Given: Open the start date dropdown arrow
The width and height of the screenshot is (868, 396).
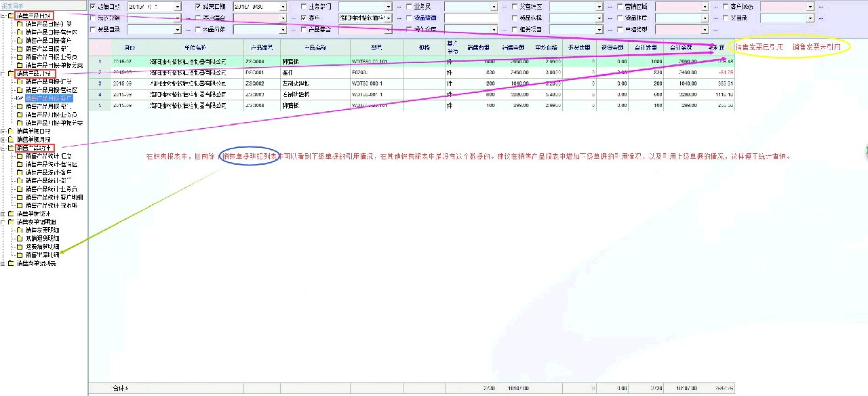Looking at the screenshot, I should click(x=178, y=7).
